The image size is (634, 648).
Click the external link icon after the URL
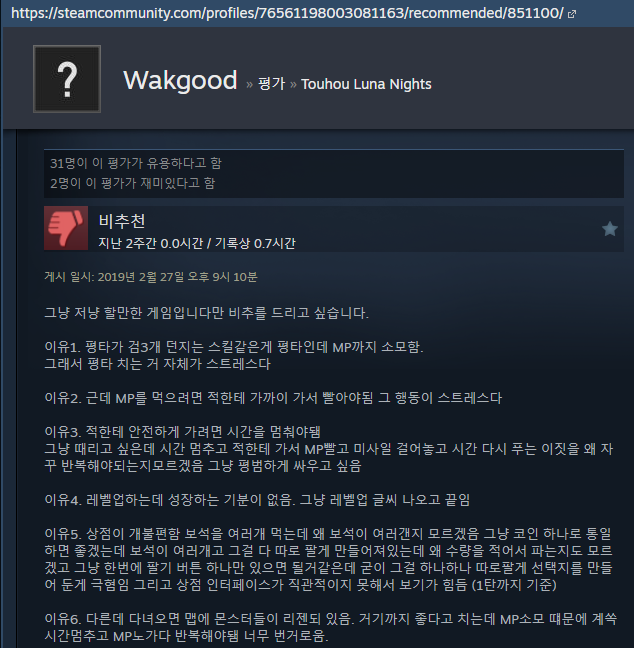click(x=572, y=14)
